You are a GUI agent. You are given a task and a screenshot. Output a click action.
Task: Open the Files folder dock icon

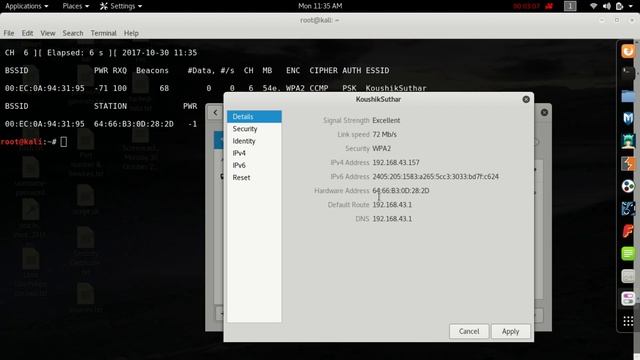coord(628,96)
